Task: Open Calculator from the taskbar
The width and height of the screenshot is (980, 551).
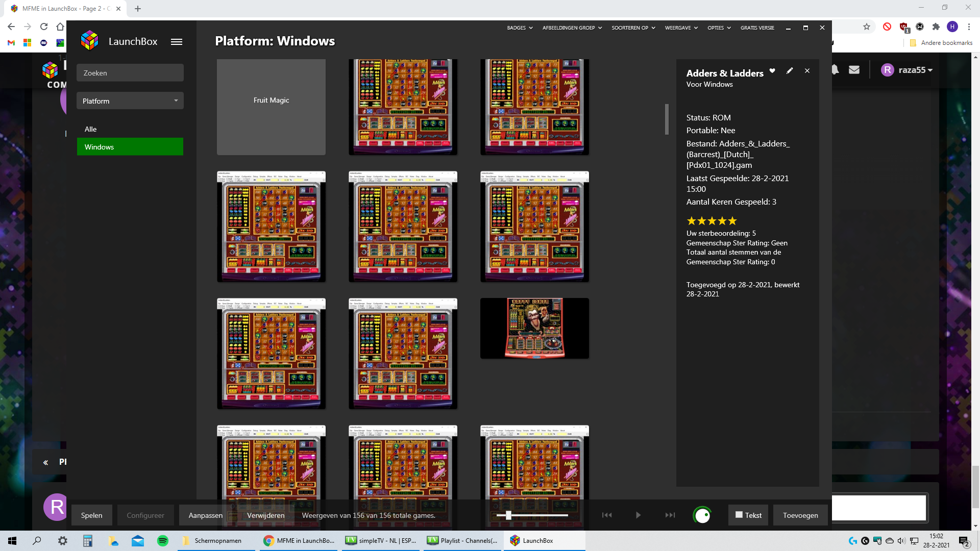Action: tap(88, 541)
